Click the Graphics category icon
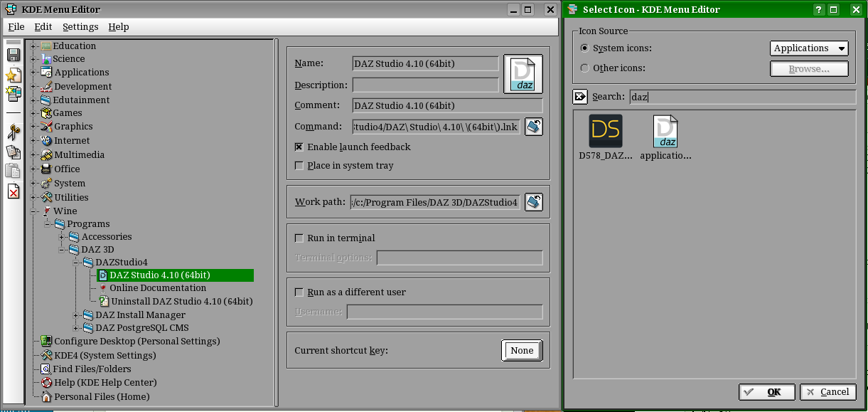 (46, 127)
